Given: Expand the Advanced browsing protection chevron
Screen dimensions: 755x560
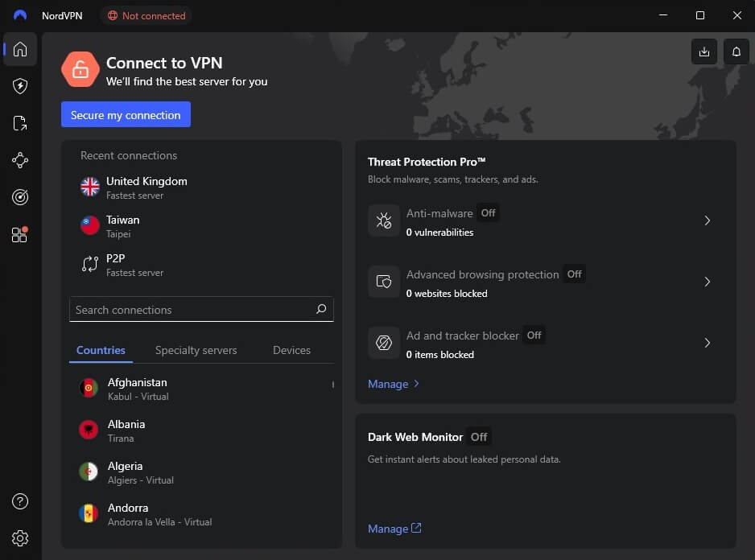Looking at the screenshot, I should (708, 282).
